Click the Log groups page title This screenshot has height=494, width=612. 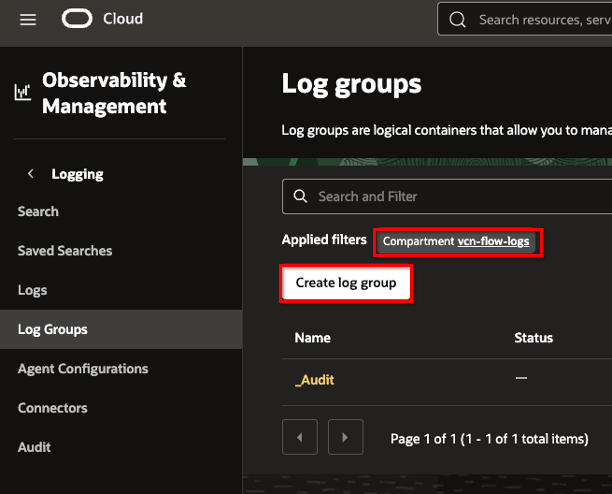[352, 84]
